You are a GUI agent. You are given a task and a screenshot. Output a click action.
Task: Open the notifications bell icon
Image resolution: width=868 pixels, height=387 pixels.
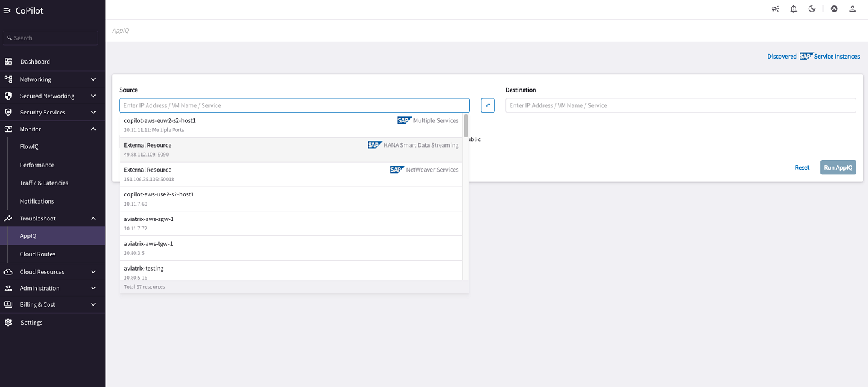(793, 8)
